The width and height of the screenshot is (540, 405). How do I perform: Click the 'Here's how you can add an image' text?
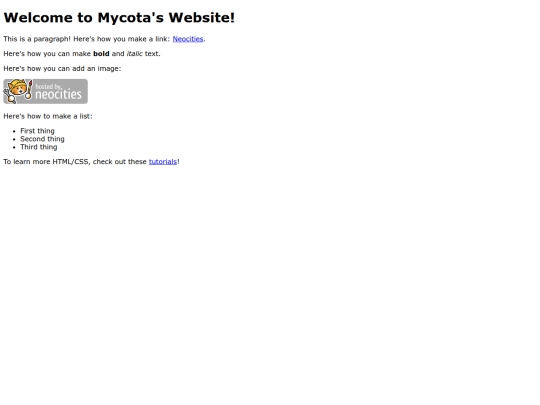click(x=62, y=69)
